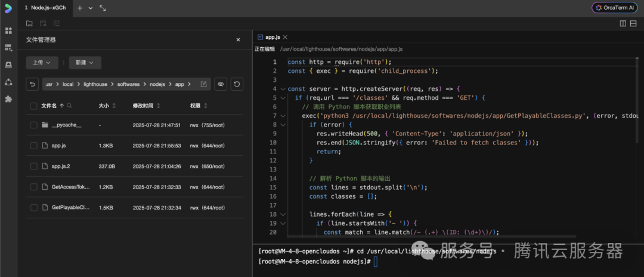The image size is (644, 277).
Task: Navigate to the nodejs breadcrumb
Action: pos(157,84)
